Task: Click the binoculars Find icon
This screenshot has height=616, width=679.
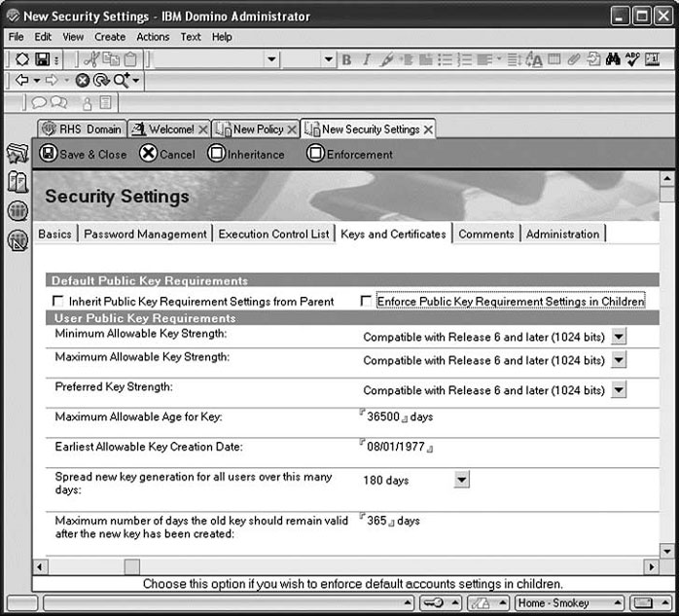Action: [x=613, y=59]
